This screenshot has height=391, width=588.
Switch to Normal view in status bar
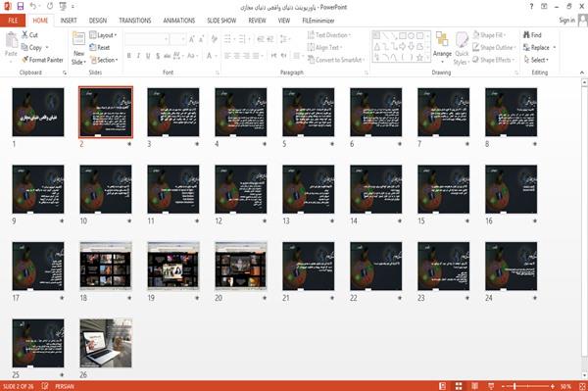(443, 386)
